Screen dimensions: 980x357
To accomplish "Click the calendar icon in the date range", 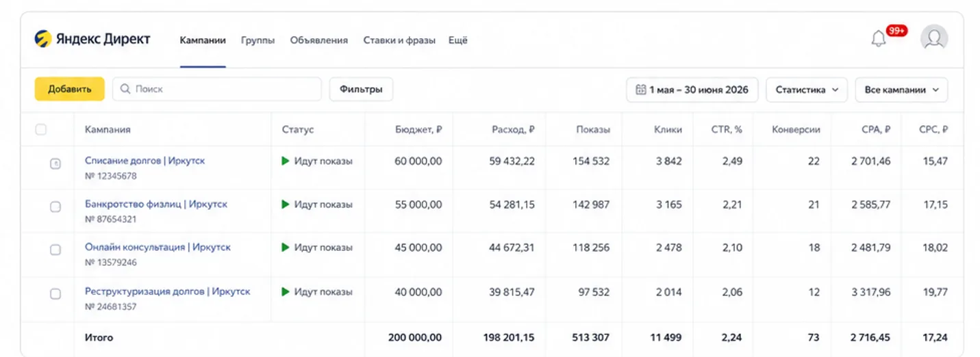I will 641,90.
